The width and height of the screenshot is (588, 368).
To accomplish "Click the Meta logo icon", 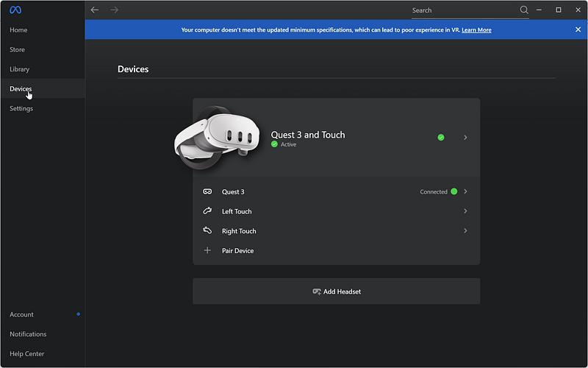I will pos(15,10).
